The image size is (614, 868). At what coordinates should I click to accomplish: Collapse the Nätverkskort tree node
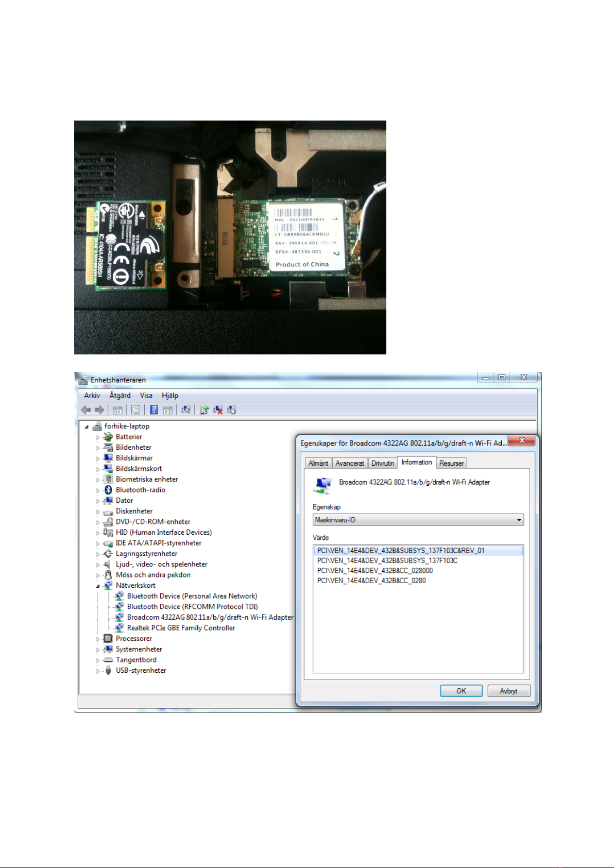98,586
